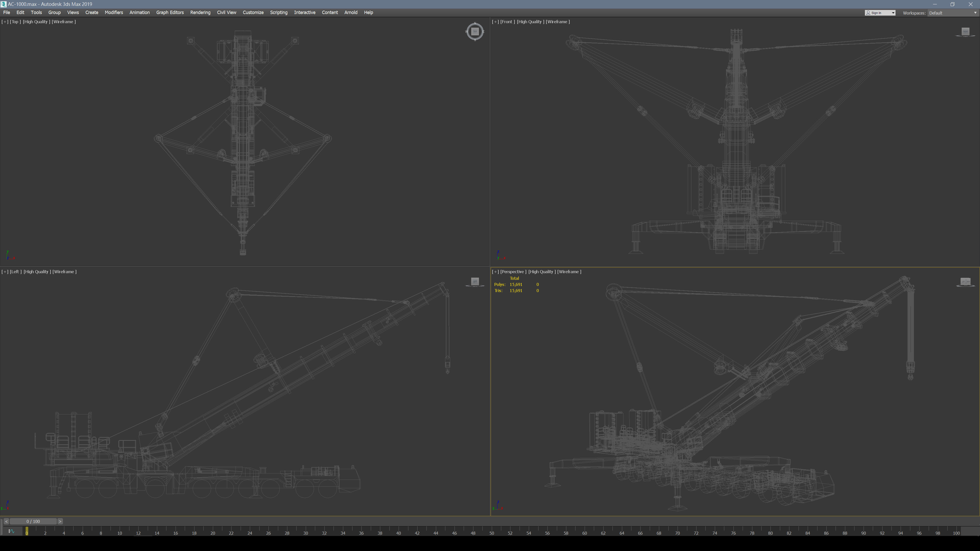
Task: Open the [+] menu of the Top viewport
Action: [5, 22]
